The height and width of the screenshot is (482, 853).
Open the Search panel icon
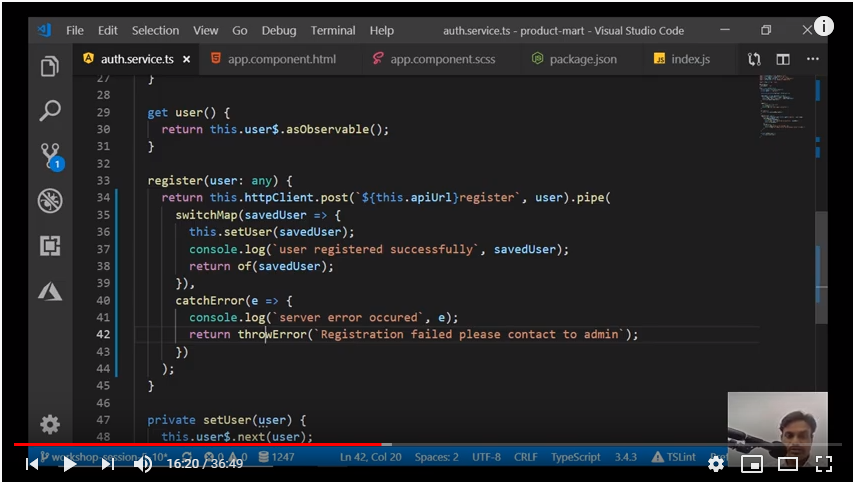[49, 111]
